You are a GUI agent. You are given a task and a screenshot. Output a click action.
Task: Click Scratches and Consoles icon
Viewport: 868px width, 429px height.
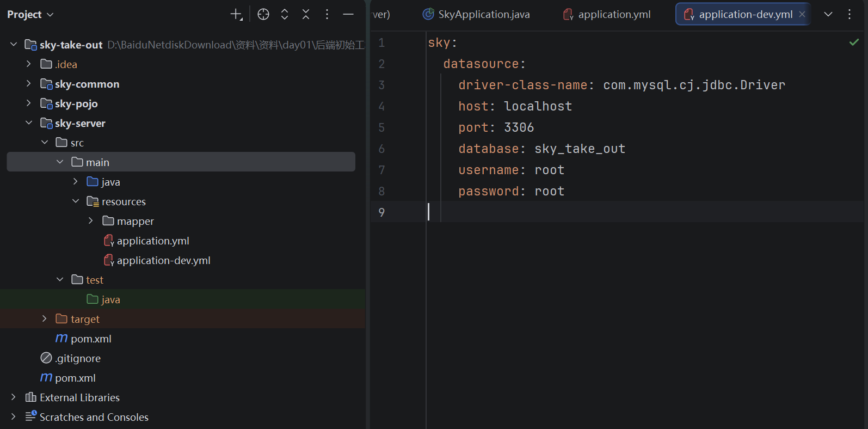click(31, 416)
